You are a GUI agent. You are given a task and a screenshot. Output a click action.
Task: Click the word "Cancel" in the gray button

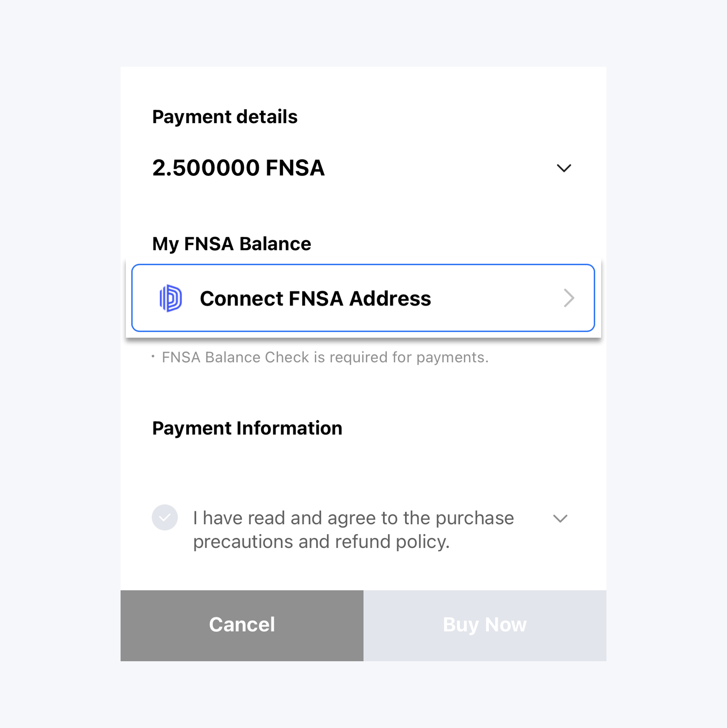pos(242,624)
